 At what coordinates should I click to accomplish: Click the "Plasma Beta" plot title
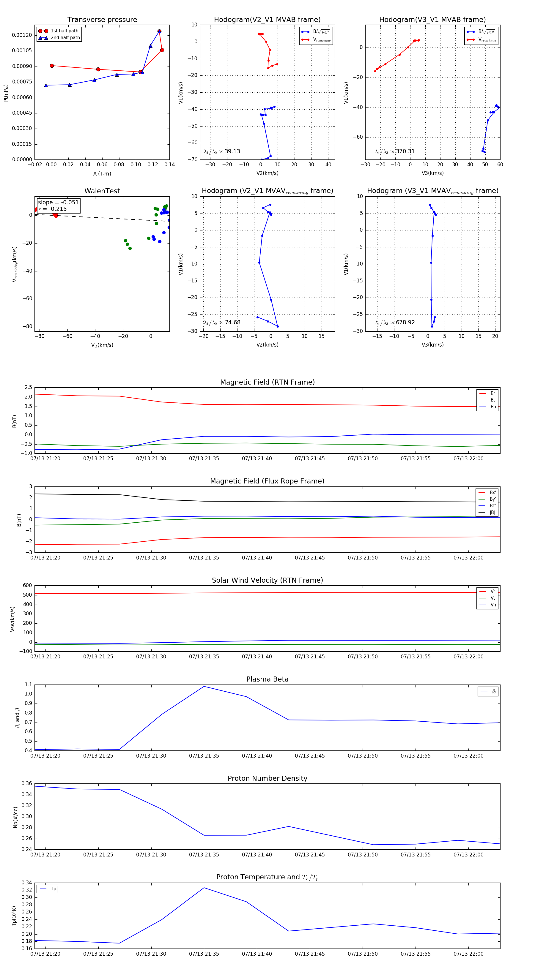click(267, 679)
